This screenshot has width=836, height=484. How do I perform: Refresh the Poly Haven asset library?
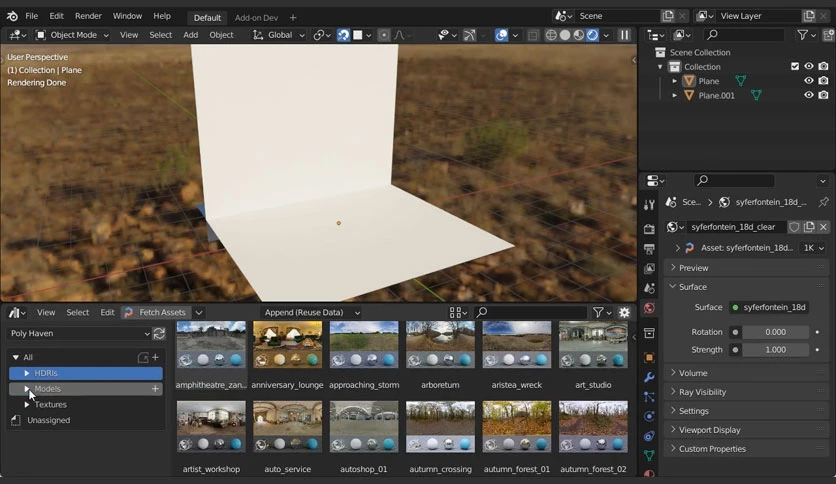pos(159,334)
